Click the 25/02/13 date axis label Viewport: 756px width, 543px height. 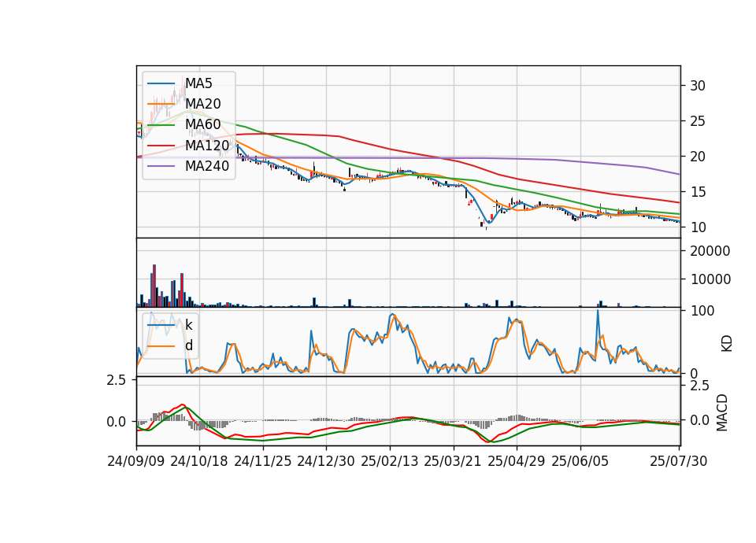coord(390,461)
